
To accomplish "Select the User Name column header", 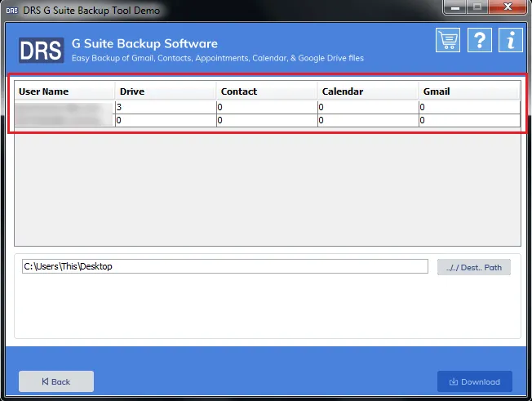I will pyautogui.click(x=64, y=91).
